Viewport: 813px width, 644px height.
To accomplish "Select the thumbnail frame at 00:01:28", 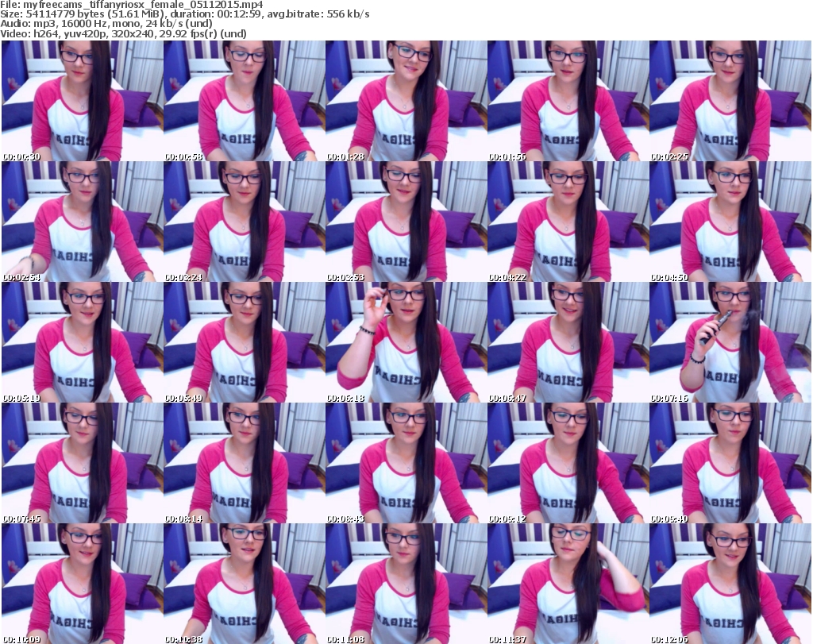I will (406, 101).
